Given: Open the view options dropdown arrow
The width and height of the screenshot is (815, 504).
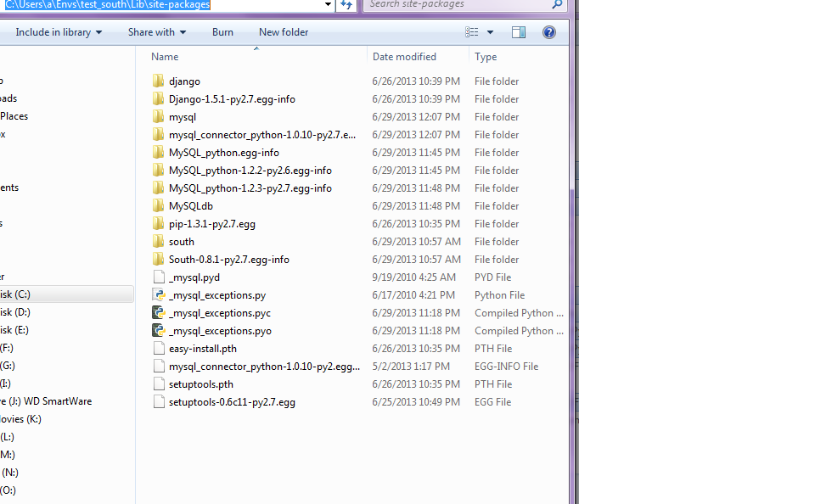Looking at the screenshot, I should 490,32.
